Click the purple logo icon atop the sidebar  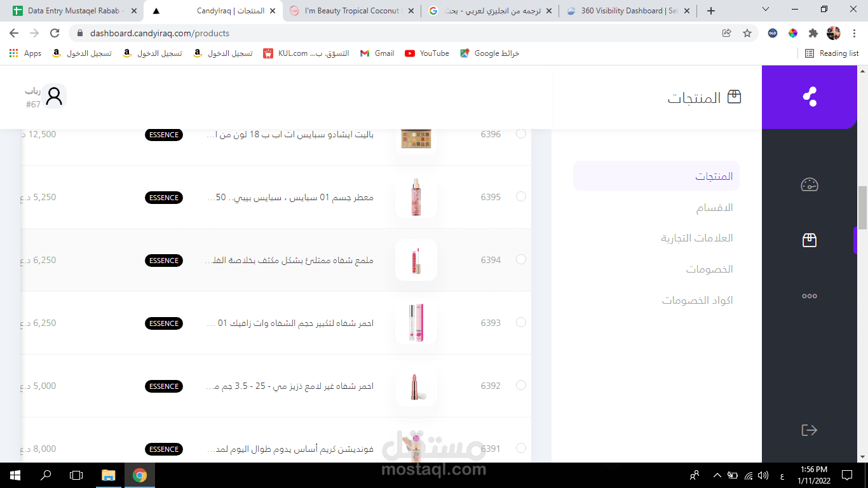pyautogui.click(x=810, y=97)
